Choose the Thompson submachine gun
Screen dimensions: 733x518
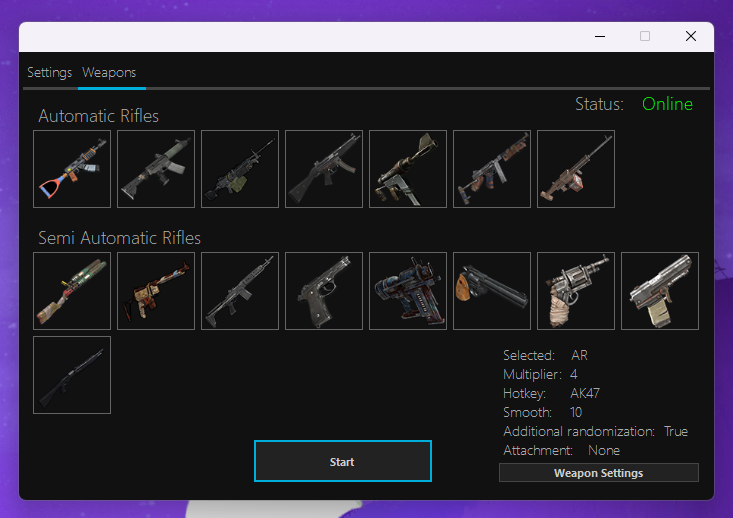[x=491, y=169]
